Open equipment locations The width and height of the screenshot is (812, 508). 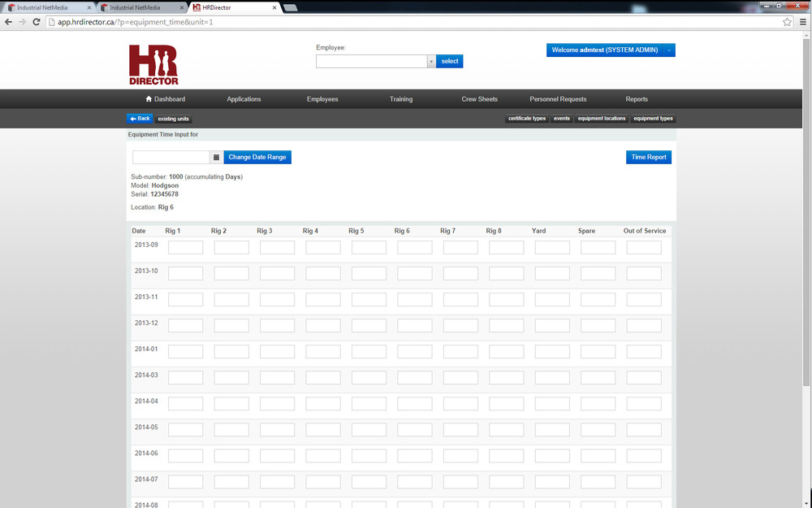pyautogui.click(x=602, y=119)
